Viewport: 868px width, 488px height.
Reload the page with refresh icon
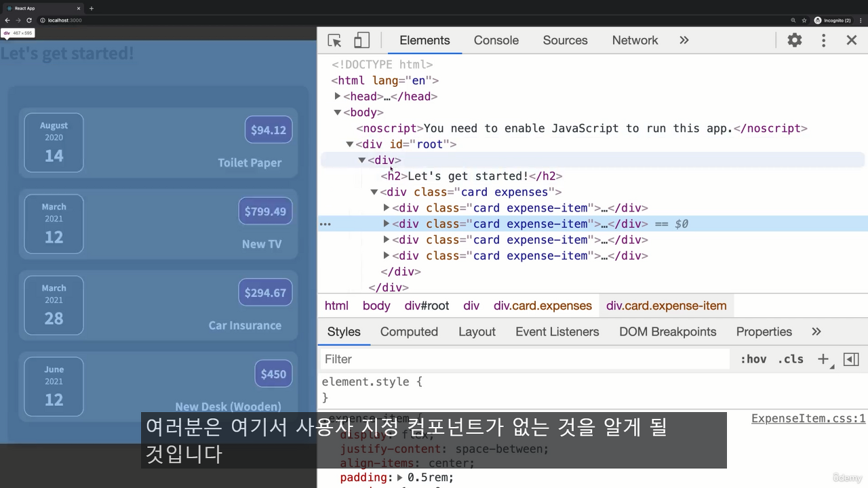(x=29, y=20)
